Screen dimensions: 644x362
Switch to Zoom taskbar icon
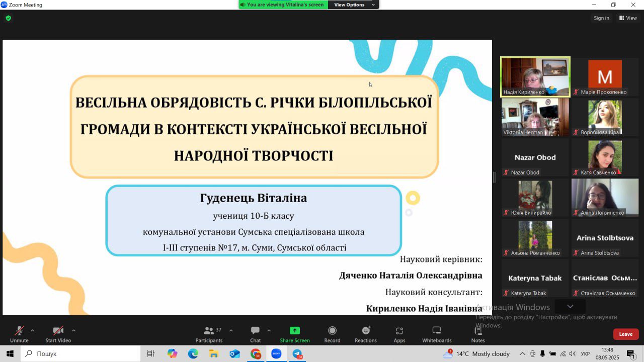276,354
